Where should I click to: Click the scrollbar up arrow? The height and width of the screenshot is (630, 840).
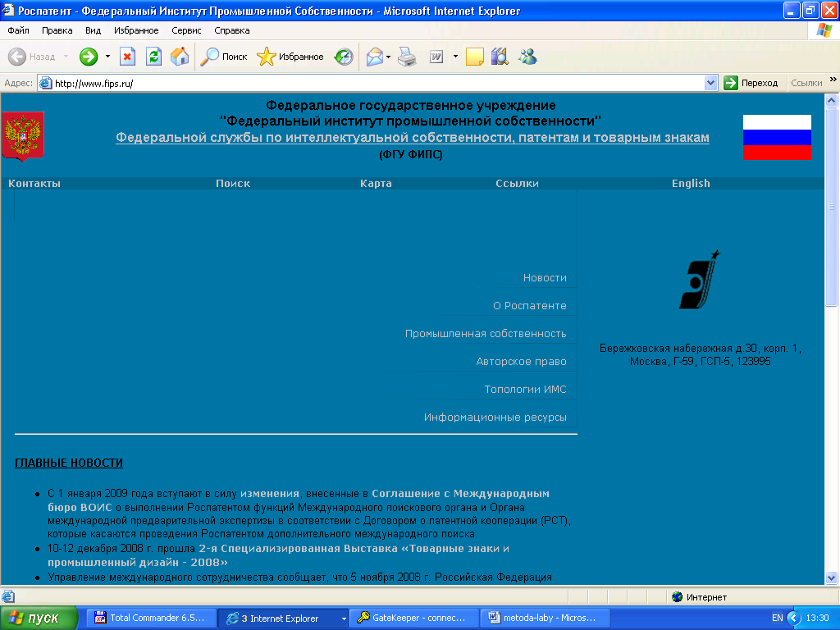point(832,100)
